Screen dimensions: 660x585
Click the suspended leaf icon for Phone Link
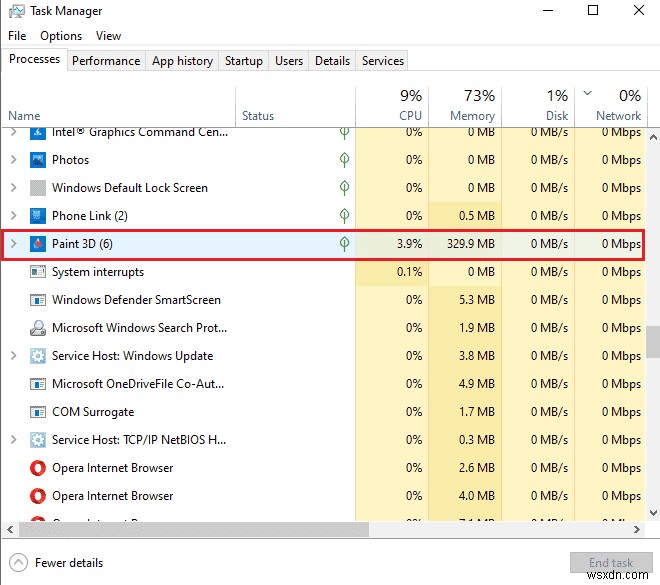pyautogui.click(x=344, y=216)
